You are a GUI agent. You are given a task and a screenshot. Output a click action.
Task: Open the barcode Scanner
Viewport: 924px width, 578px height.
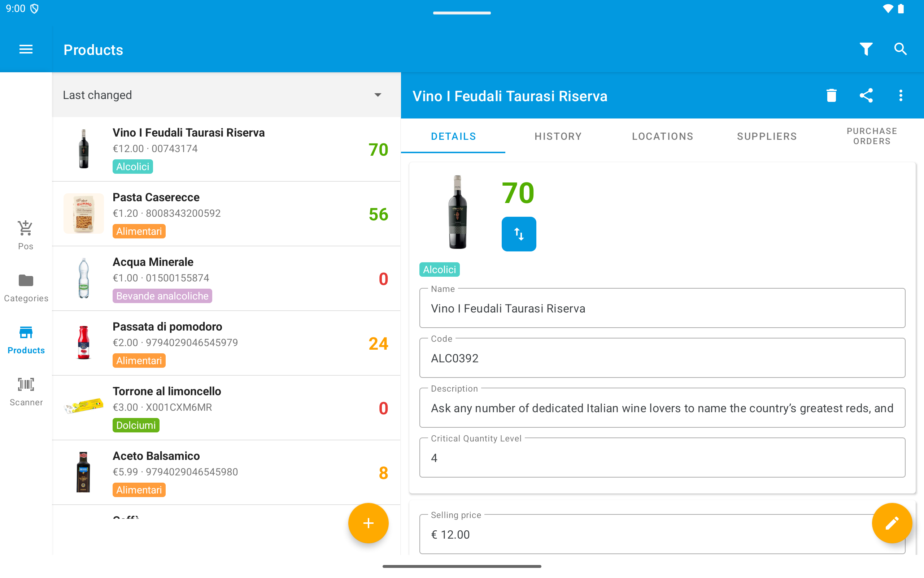pos(26,392)
